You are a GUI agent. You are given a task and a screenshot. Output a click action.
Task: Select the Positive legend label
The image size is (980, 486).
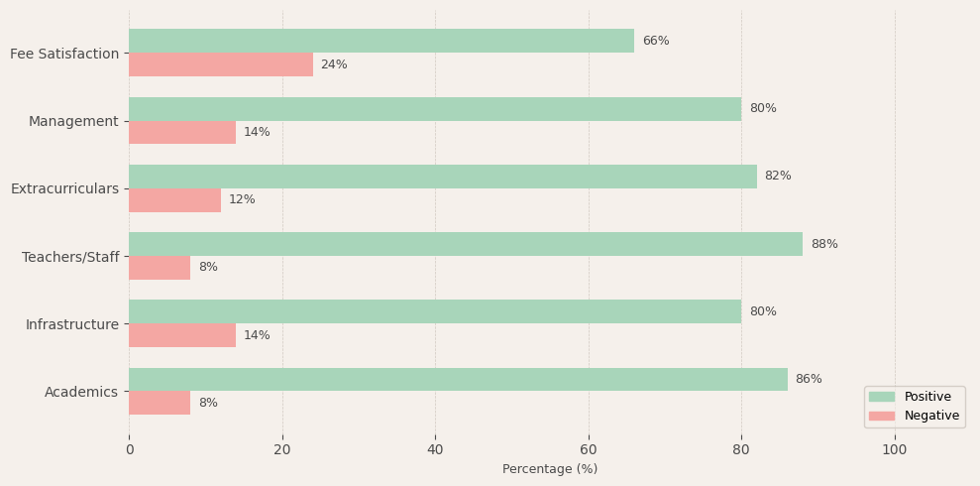click(x=927, y=397)
